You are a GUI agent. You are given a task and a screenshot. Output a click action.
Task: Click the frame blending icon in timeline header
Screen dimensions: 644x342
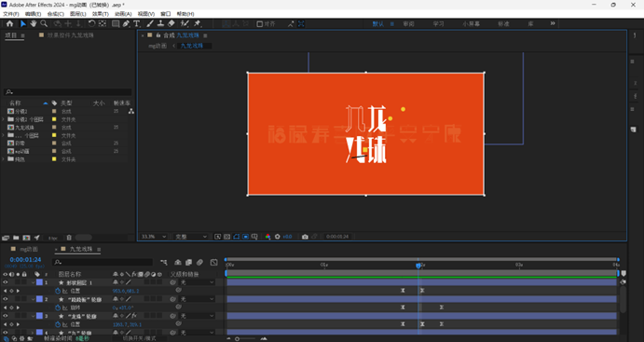click(188, 262)
